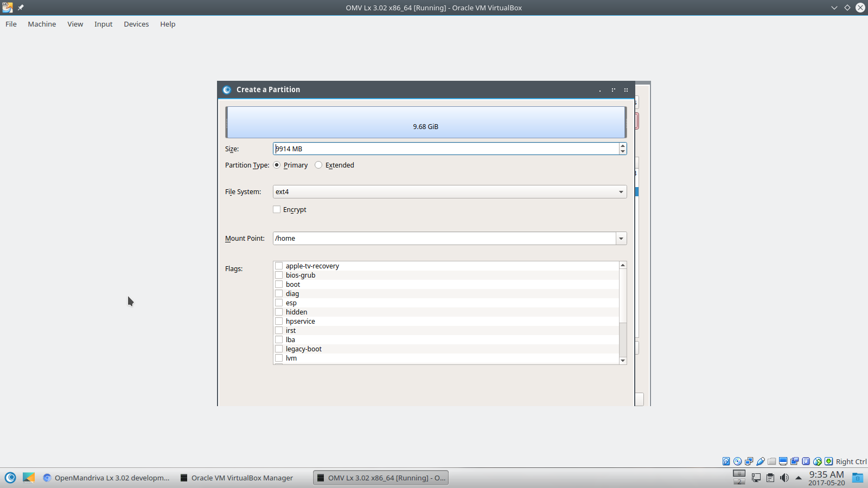The height and width of the screenshot is (488, 868).
Task: Select the Extended partition type
Action: tap(318, 165)
